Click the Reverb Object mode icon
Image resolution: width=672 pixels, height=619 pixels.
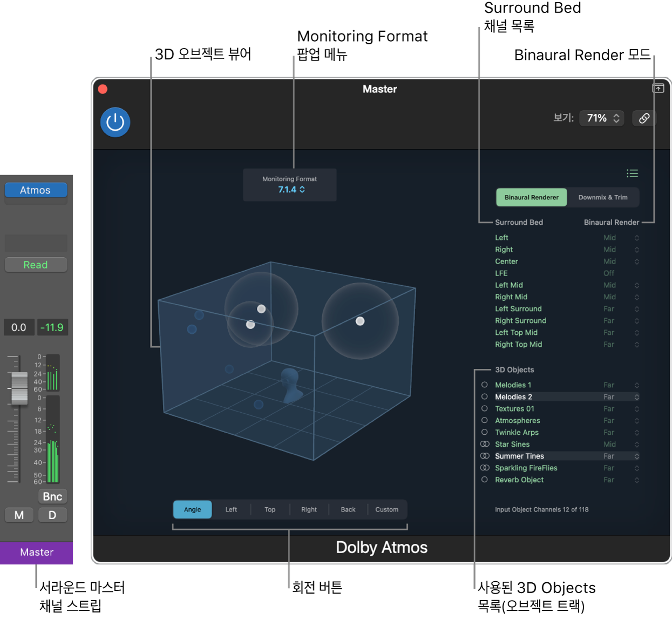tap(484, 480)
